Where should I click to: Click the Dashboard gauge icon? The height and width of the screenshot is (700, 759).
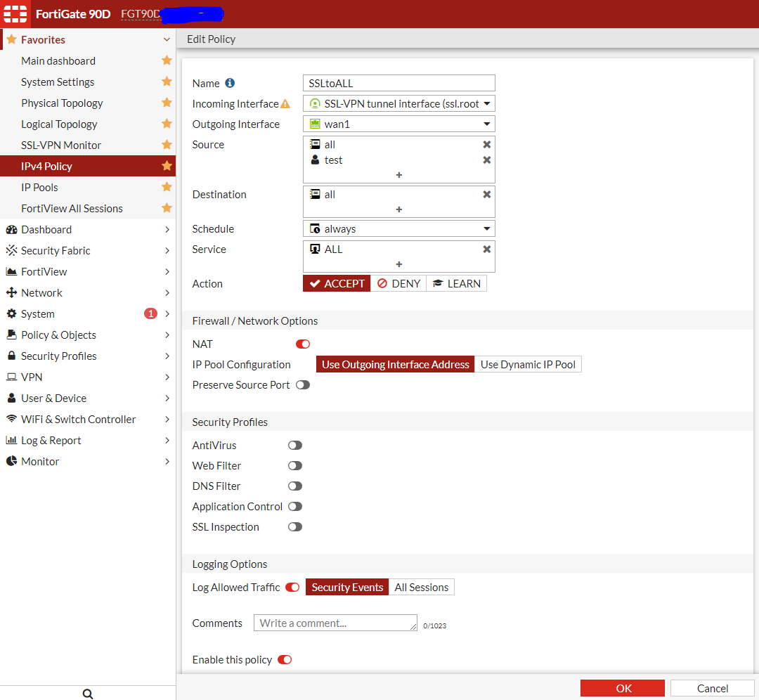click(12, 229)
